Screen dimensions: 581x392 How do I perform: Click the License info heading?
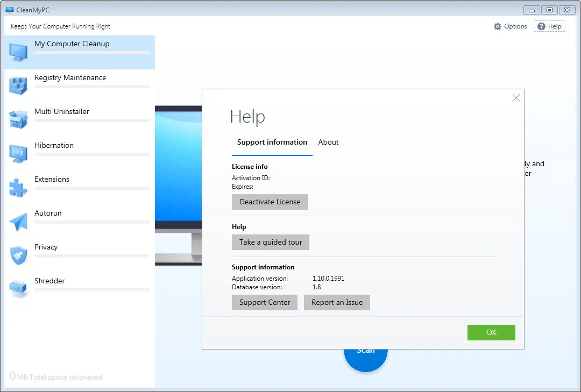click(x=250, y=167)
